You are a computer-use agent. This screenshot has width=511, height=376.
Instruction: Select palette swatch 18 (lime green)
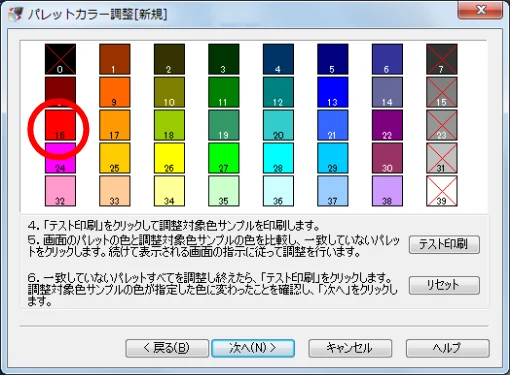pyautogui.click(x=169, y=125)
